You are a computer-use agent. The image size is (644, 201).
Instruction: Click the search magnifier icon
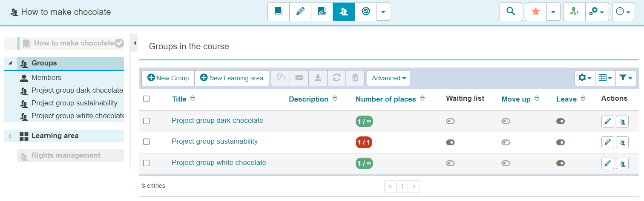511,12
